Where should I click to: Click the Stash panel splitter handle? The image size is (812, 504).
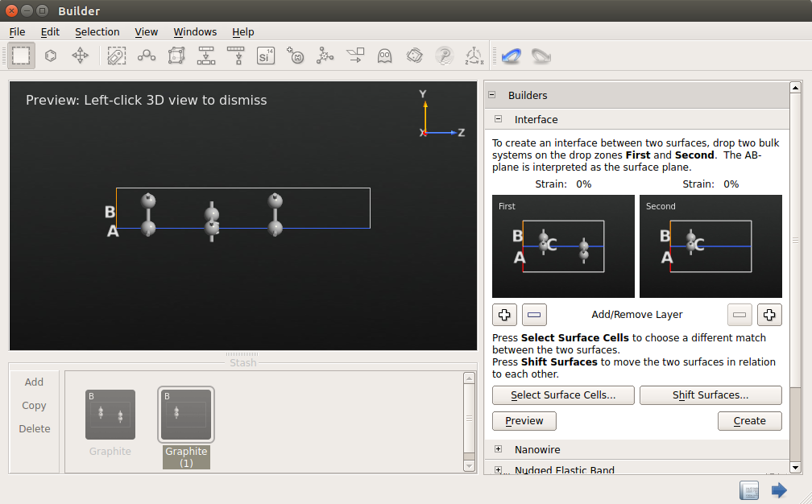242,354
